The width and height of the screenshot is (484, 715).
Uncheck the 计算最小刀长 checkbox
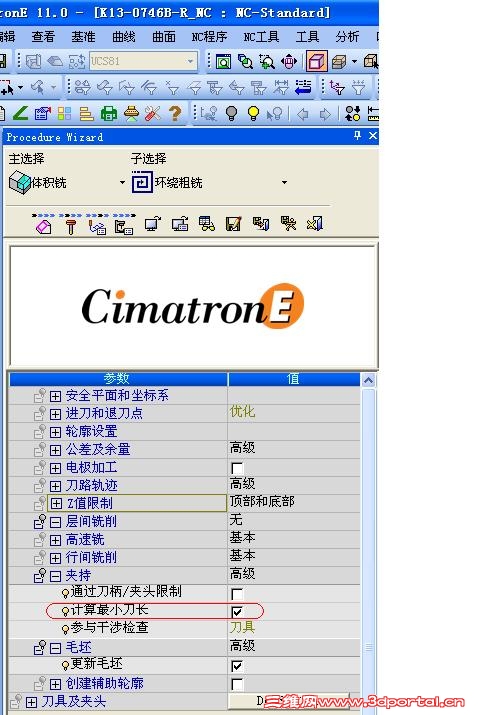point(237,611)
